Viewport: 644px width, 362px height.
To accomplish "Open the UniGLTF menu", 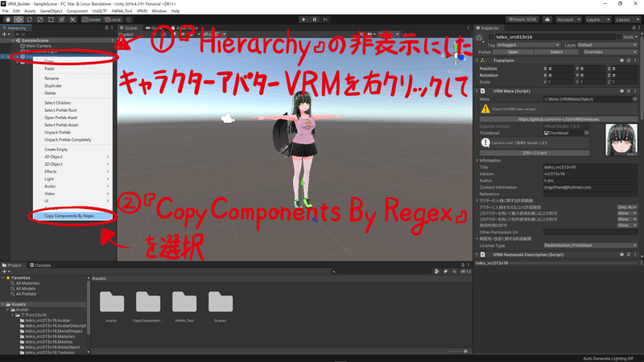I will point(99,11).
